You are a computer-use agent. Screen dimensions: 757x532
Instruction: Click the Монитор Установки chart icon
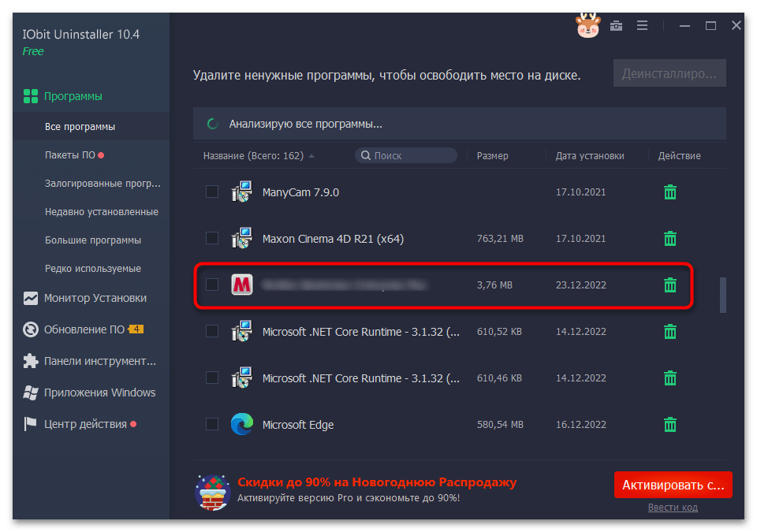click(31, 298)
